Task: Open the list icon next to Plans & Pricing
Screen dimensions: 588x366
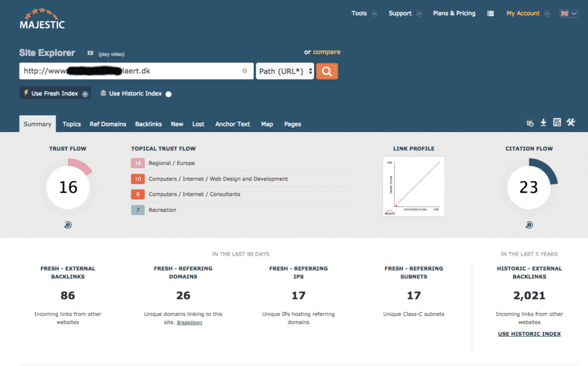Action: tap(490, 14)
